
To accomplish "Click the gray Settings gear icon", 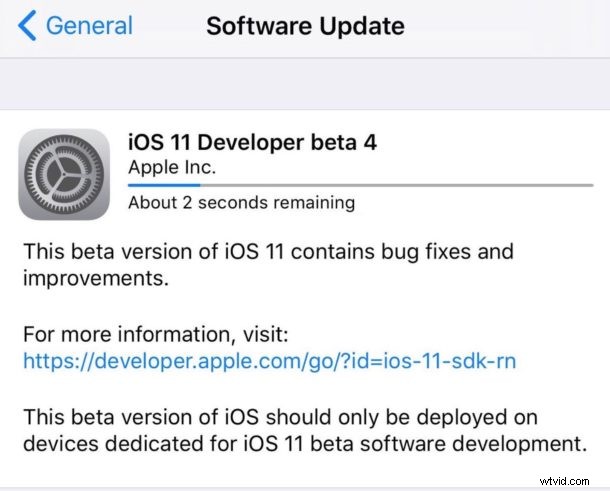I will point(64,174).
